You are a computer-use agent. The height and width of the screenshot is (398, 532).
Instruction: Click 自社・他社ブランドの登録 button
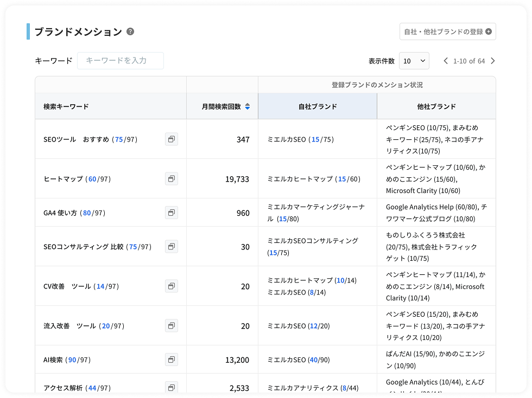pyautogui.click(x=447, y=31)
